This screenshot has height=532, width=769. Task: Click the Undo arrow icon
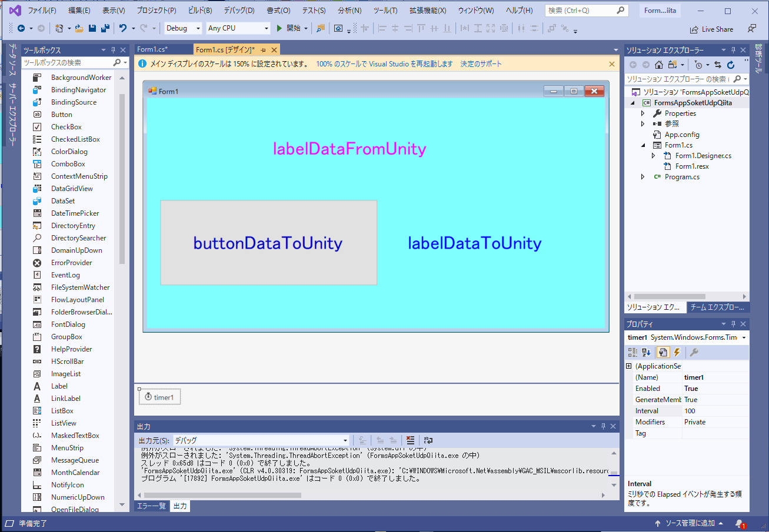(122, 28)
